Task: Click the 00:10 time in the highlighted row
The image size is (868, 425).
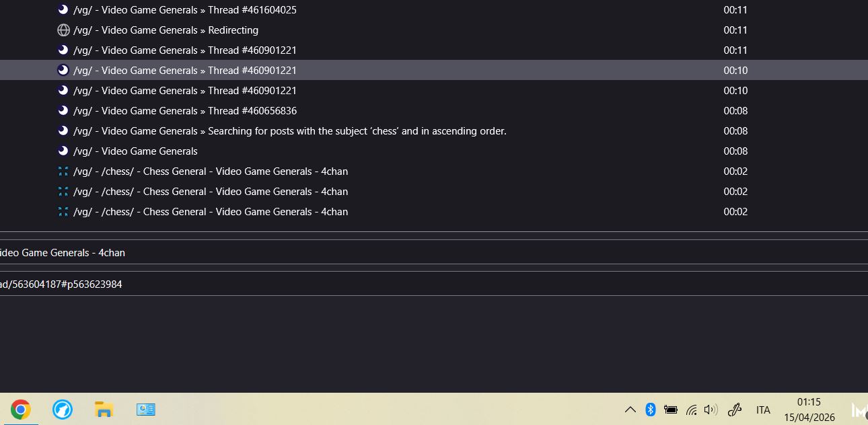Action: pos(735,71)
